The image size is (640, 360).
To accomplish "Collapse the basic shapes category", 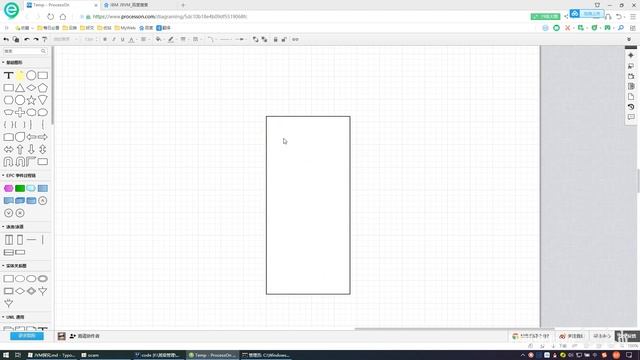I will point(13,62).
